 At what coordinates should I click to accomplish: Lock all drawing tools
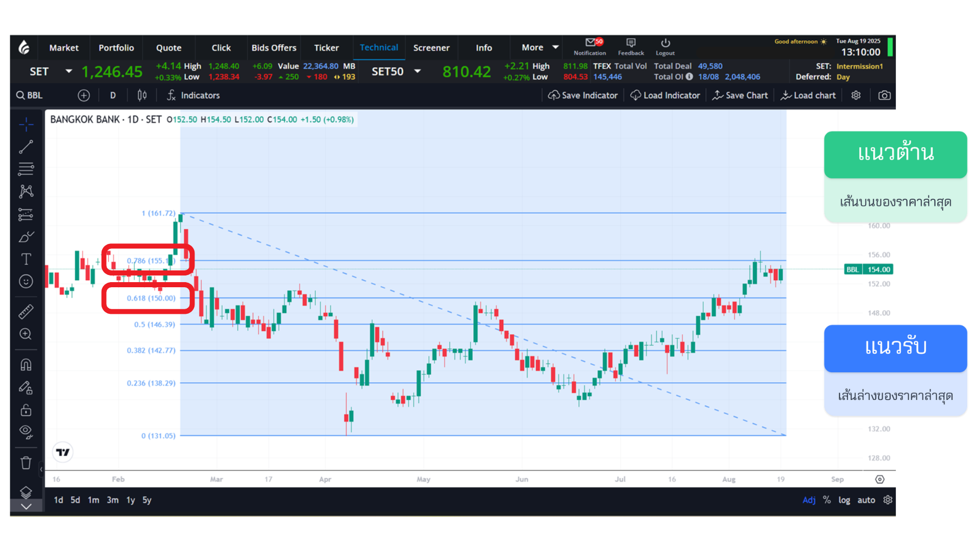(26, 410)
